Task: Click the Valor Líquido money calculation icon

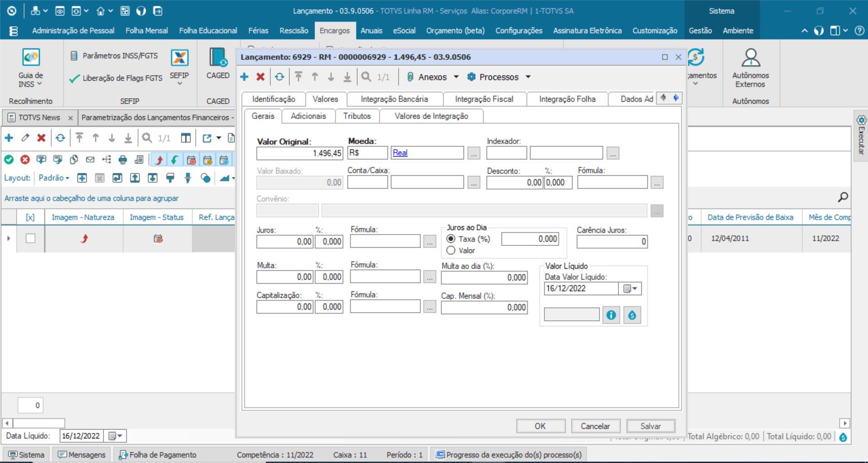Action: 632,315
